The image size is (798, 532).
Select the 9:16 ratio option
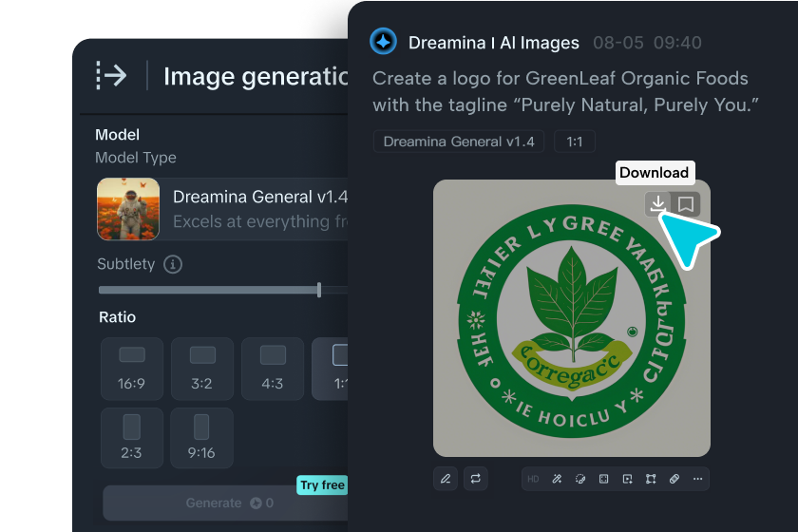point(202,438)
